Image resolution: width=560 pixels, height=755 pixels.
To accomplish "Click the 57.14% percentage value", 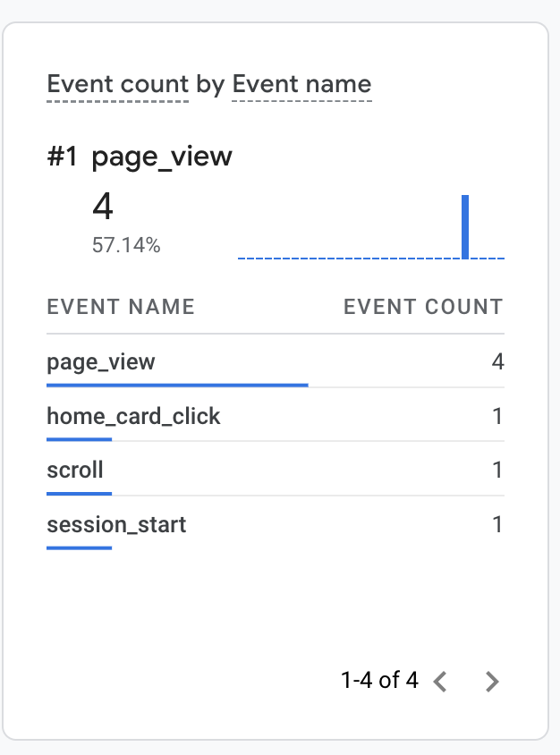I will click(x=126, y=245).
